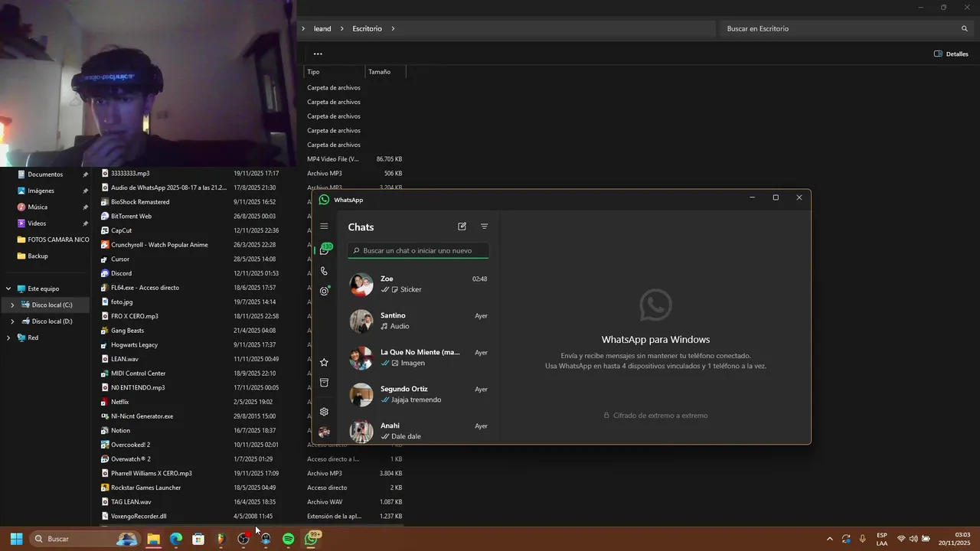Select BitTorrent Web file
The width and height of the screenshot is (980, 551).
point(131,216)
